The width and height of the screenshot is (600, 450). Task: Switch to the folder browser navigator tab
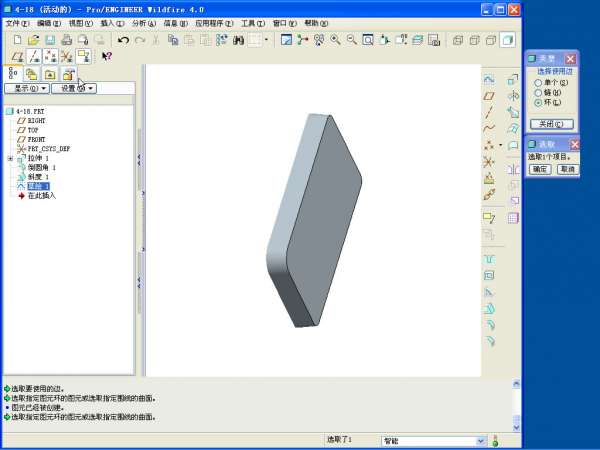click(31, 74)
